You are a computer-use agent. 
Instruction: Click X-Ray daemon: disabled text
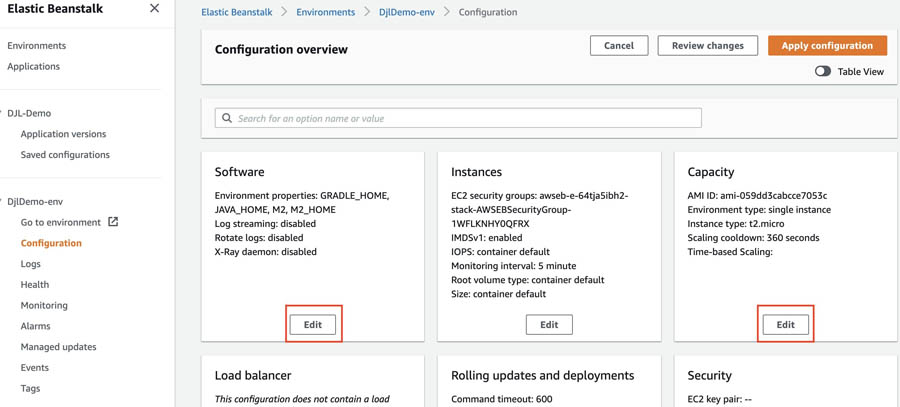[x=265, y=251]
